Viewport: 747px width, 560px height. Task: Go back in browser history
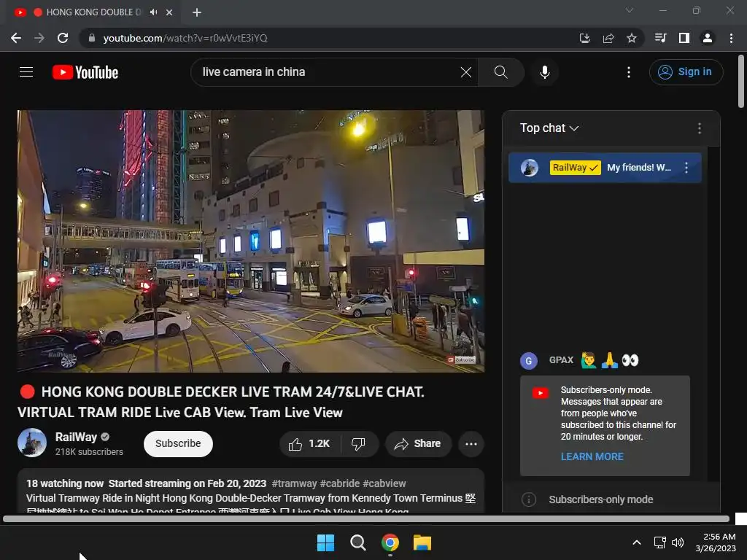(16, 38)
